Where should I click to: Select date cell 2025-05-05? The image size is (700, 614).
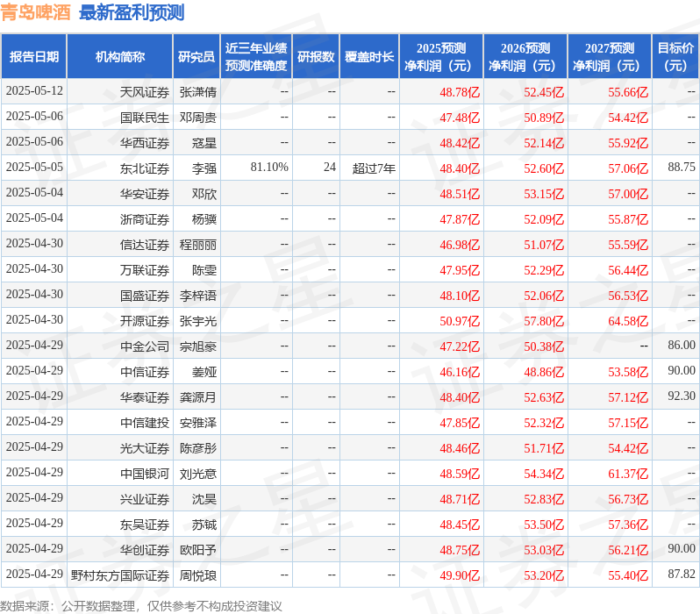34,168
